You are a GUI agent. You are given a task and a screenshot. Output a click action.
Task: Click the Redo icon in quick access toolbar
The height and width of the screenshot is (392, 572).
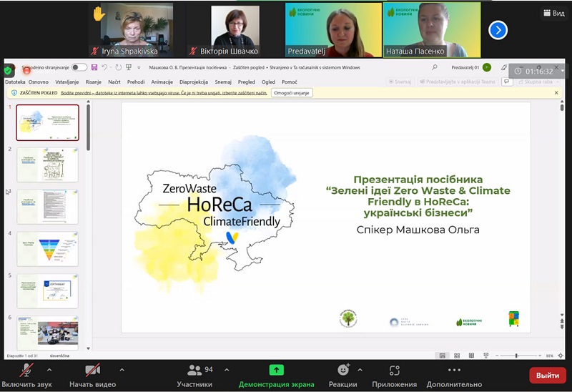click(x=118, y=67)
